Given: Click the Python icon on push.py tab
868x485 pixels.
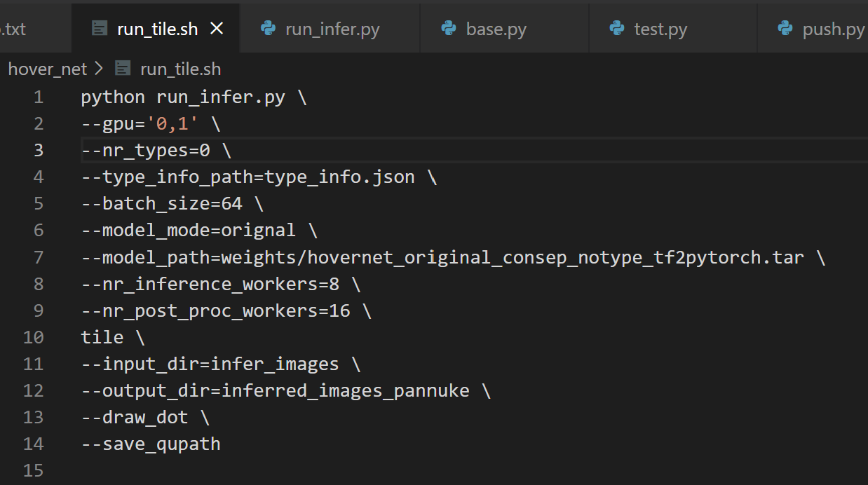Looking at the screenshot, I should (x=784, y=28).
